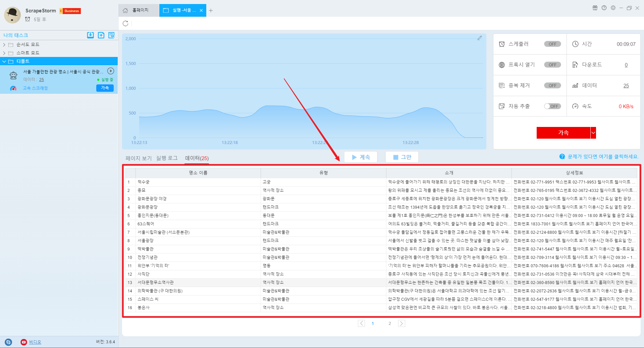
Task: Toggle the 프록시 열기 OFF switch
Action: coord(552,65)
